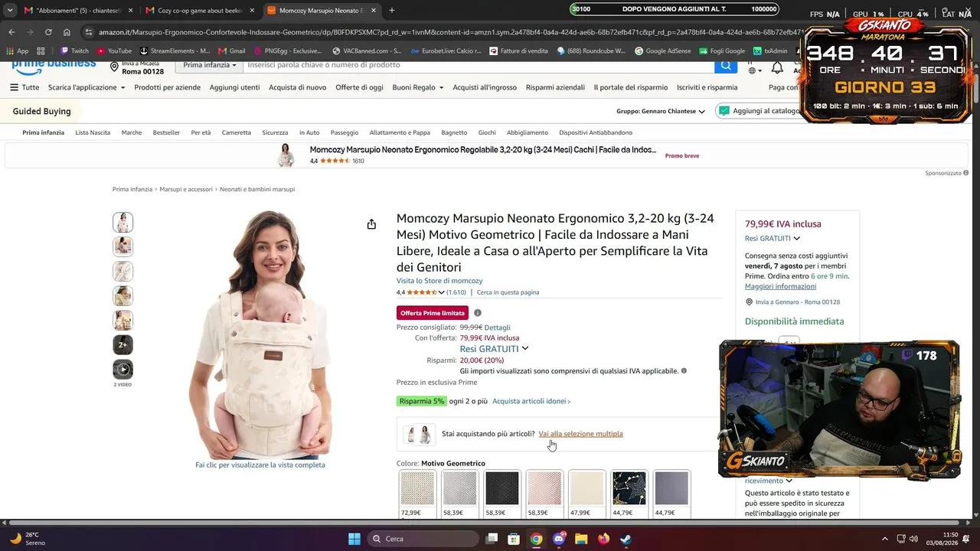Open the Fogli Google bookmark
This screenshot has width=980, height=551.
tap(721, 51)
